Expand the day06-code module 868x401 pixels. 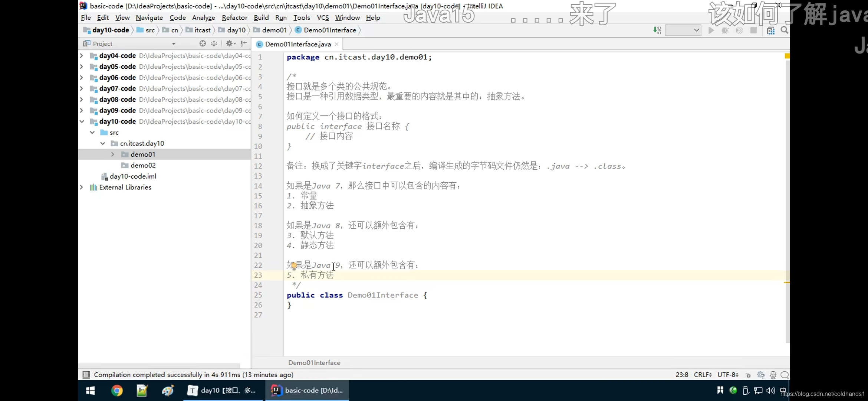82,78
